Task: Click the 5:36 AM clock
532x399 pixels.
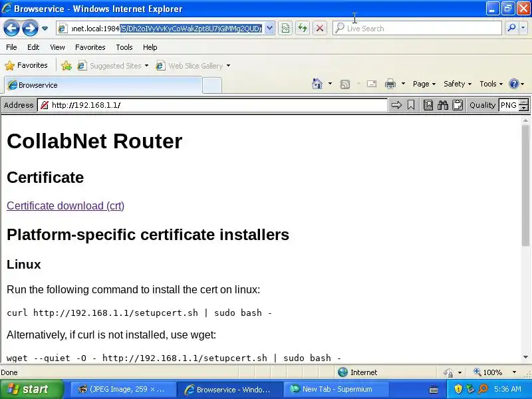Action: [x=507, y=389]
